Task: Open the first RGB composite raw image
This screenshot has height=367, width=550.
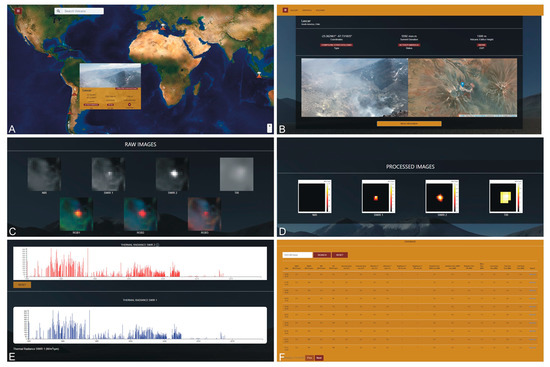Action: [x=76, y=214]
